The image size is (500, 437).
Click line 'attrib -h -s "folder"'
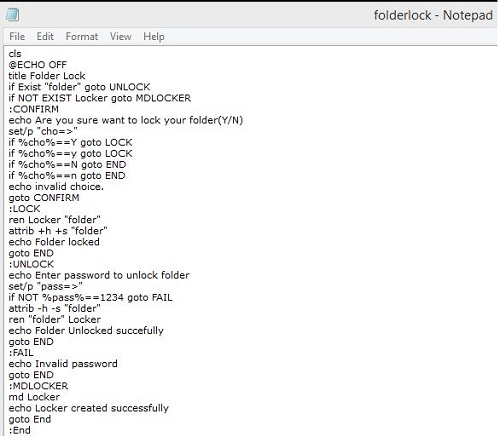tap(55, 308)
